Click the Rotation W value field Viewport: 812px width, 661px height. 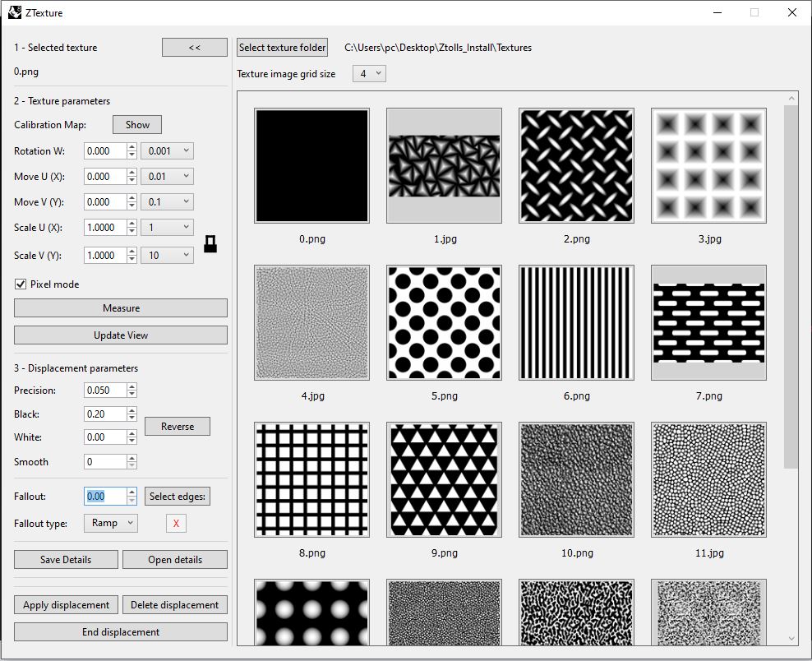click(105, 150)
